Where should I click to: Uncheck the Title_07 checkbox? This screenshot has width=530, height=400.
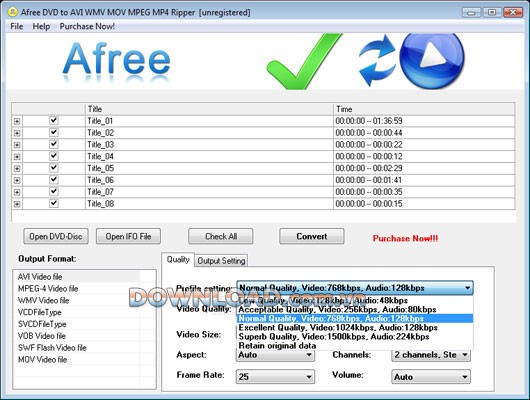click(54, 192)
